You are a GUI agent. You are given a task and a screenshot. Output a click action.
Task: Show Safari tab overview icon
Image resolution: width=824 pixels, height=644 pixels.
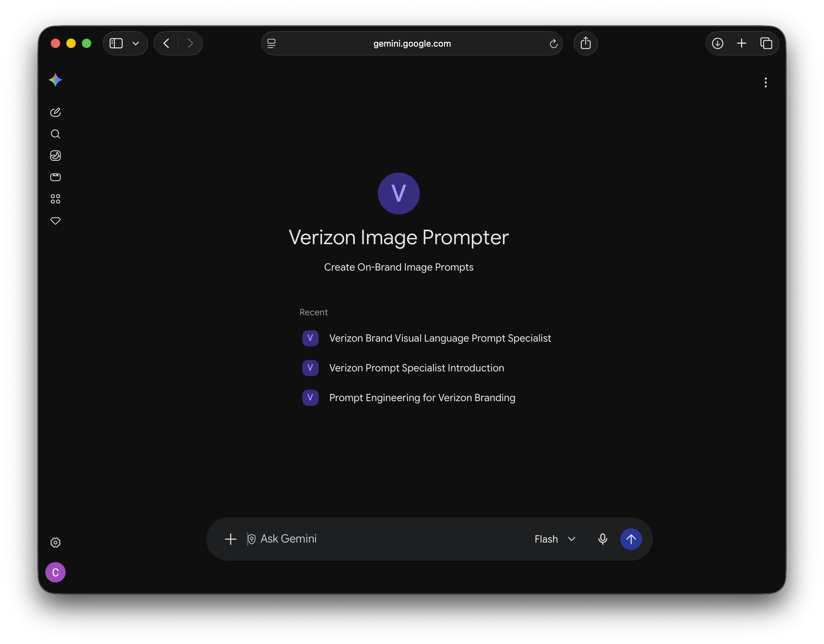click(766, 43)
